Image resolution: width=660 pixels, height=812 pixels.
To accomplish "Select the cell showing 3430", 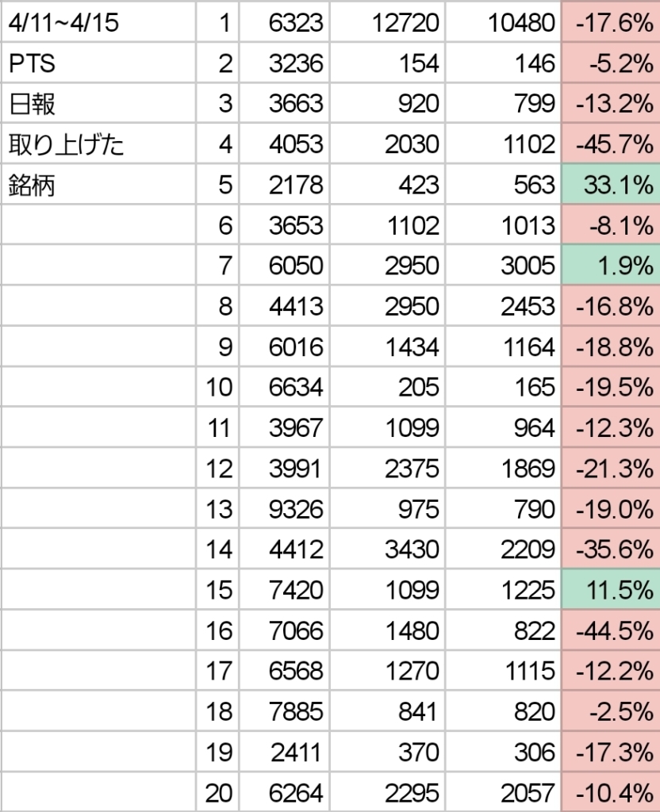I will click(387, 549).
